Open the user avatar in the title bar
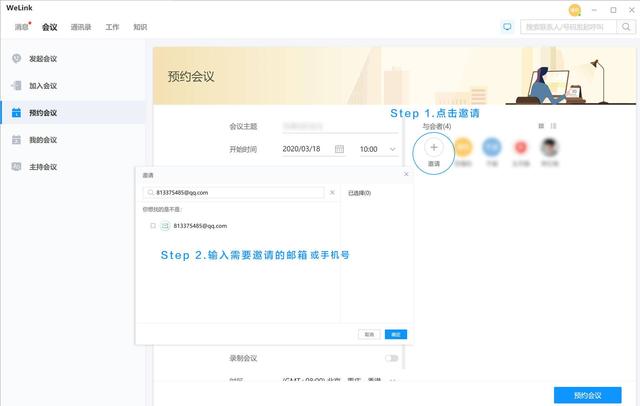This screenshot has width=640, height=406. pos(575,10)
